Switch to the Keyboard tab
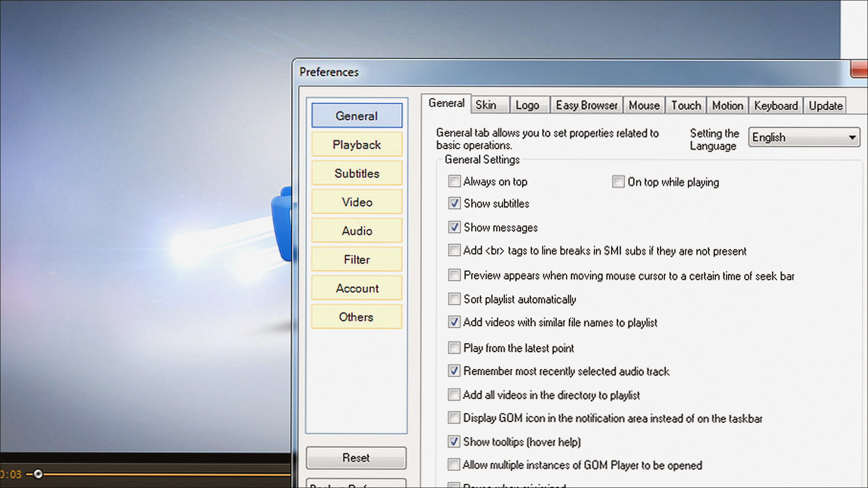868x488 pixels. tap(776, 105)
